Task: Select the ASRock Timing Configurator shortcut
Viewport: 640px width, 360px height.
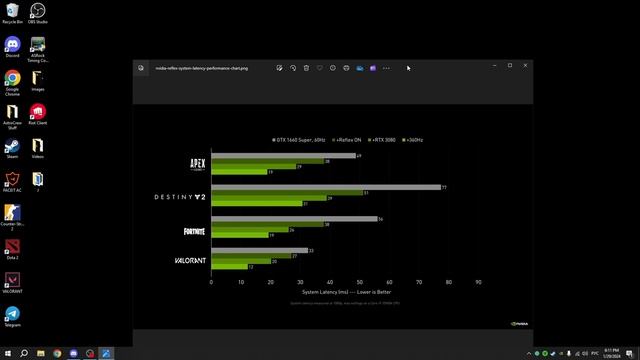Action: [38, 49]
